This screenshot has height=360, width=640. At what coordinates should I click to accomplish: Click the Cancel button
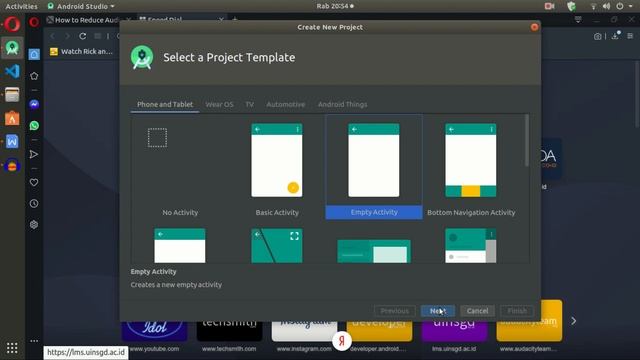point(477,311)
